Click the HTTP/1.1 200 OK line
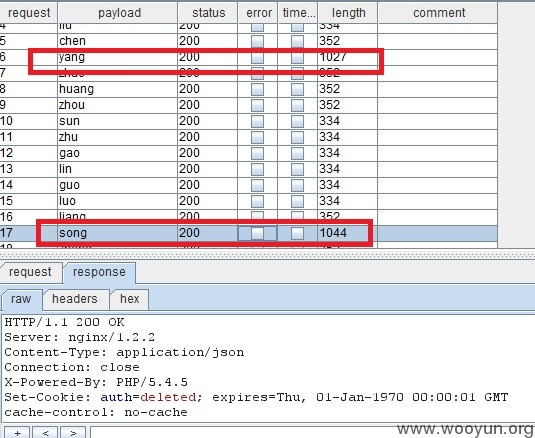535x438 pixels. [x=64, y=322]
